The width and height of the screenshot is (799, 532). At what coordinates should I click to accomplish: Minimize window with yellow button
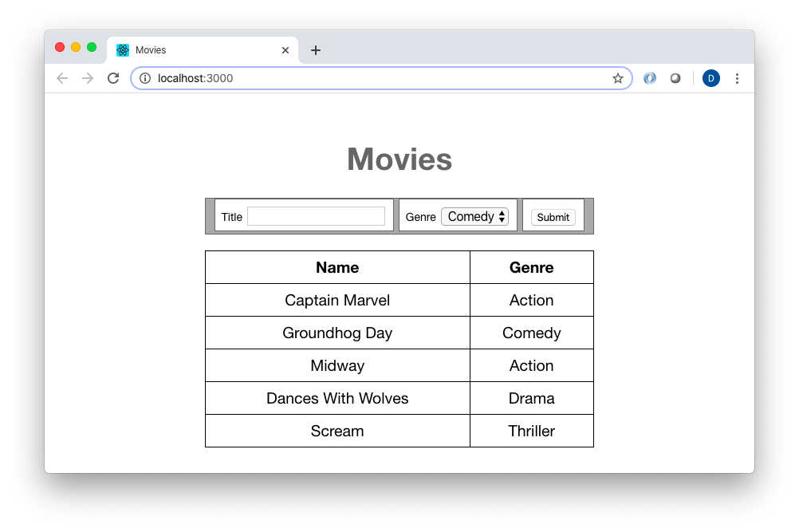(76, 47)
